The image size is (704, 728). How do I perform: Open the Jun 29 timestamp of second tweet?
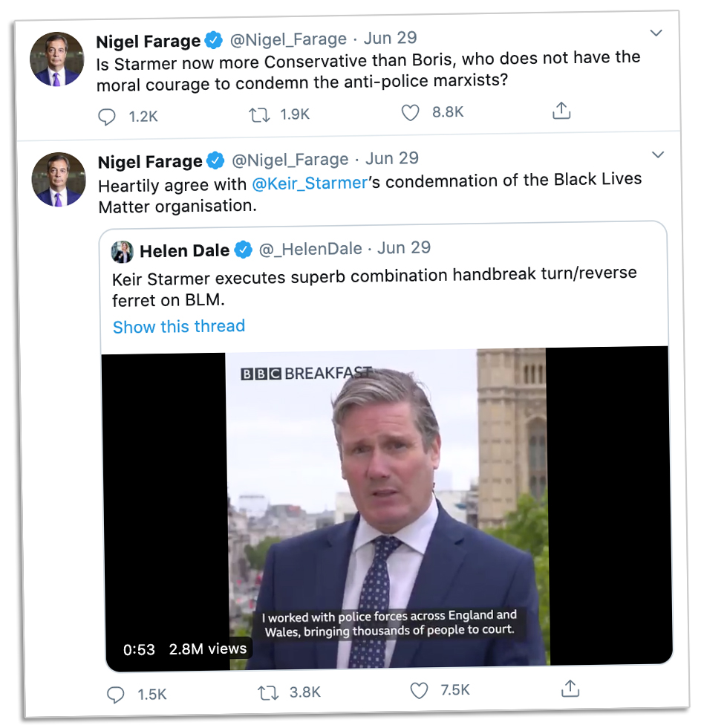coord(391,158)
